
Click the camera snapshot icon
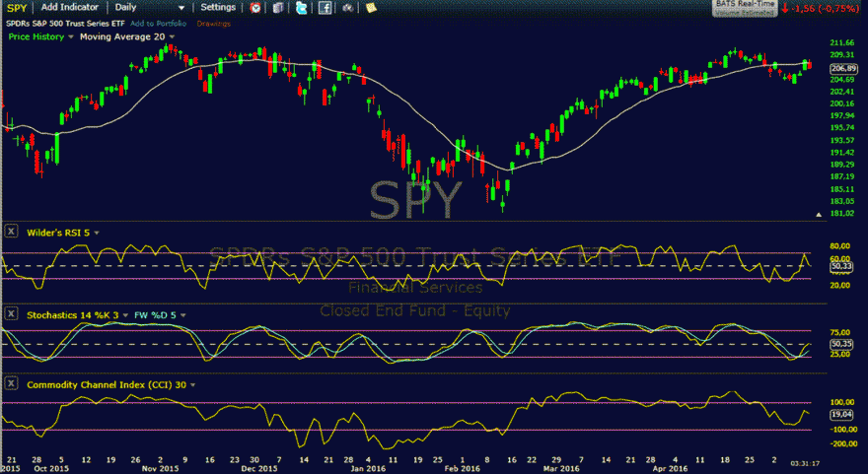coord(347,8)
